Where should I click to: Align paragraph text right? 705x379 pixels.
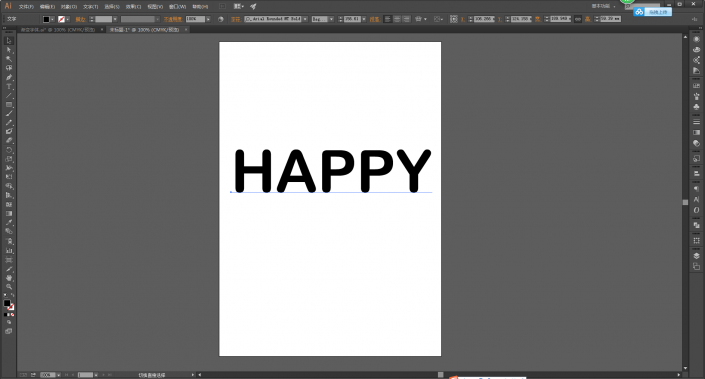pos(406,19)
